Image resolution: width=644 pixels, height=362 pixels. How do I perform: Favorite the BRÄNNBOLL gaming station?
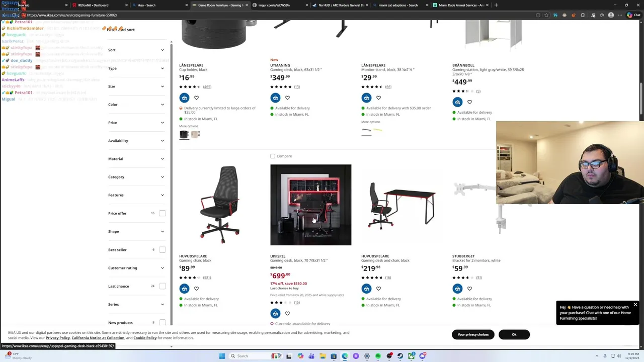tap(469, 102)
